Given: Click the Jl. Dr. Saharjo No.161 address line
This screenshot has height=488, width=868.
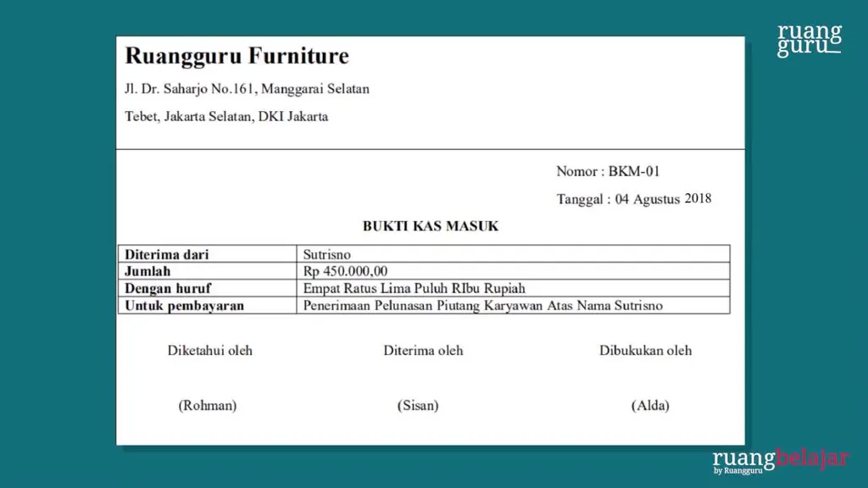Looking at the screenshot, I should pos(247,89).
